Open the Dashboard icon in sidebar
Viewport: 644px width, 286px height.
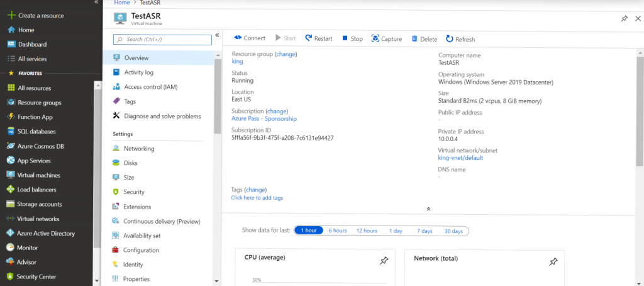coord(11,45)
